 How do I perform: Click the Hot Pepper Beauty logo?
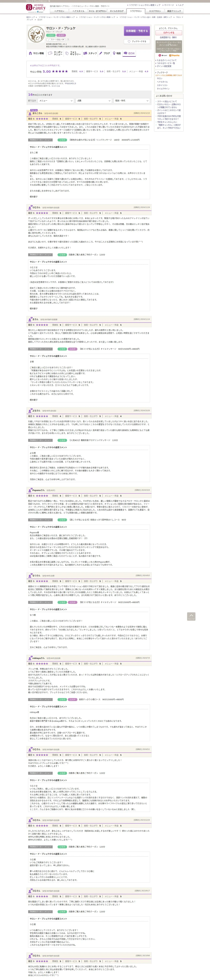click(36, 8)
